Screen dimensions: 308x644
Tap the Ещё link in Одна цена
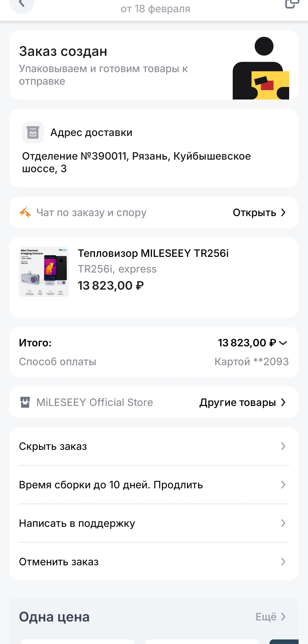[270, 617]
